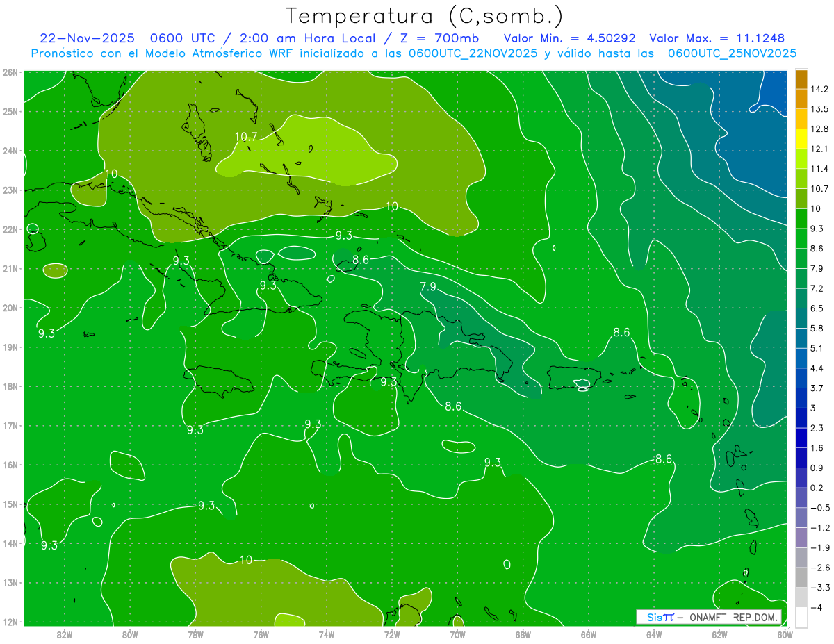834x644 pixels.
Task: Click the "60W" longitude label
Action: [x=785, y=634]
